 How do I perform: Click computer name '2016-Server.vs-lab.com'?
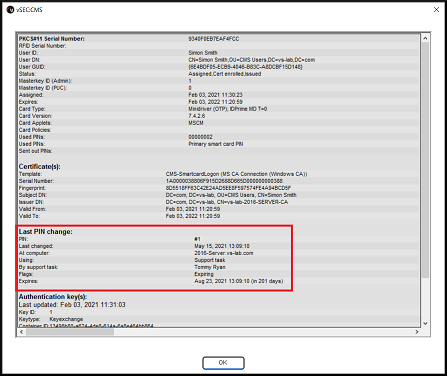tap(224, 253)
